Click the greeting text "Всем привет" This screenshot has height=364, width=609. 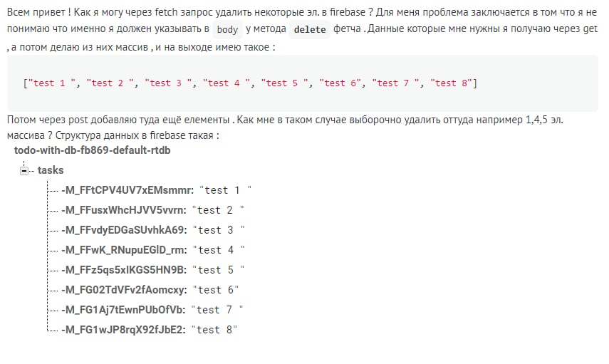tap(36, 12)
